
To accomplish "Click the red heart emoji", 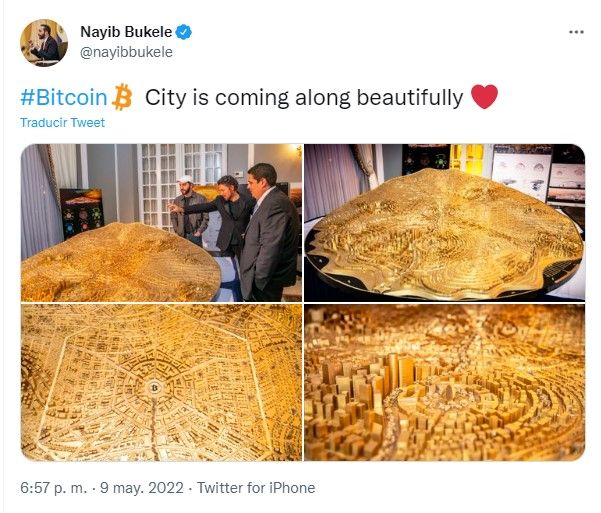I will 484,97.
